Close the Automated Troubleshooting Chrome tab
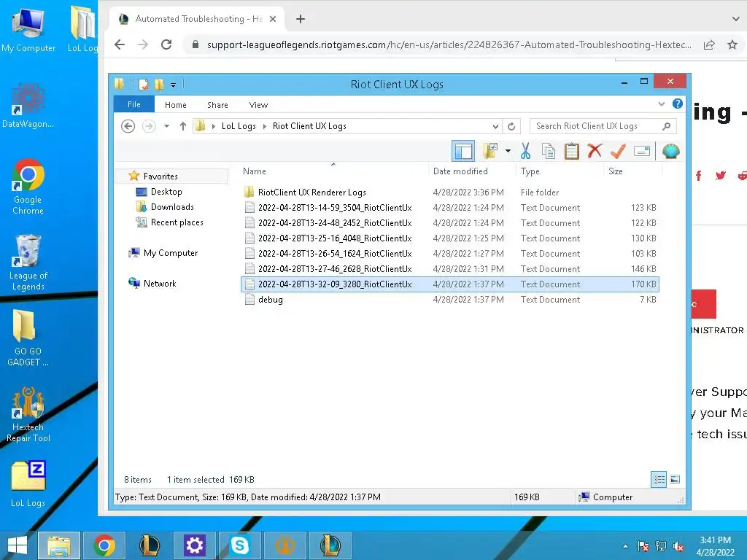Image resolution: width=747 pixels, height=560 pixels. 273,19
